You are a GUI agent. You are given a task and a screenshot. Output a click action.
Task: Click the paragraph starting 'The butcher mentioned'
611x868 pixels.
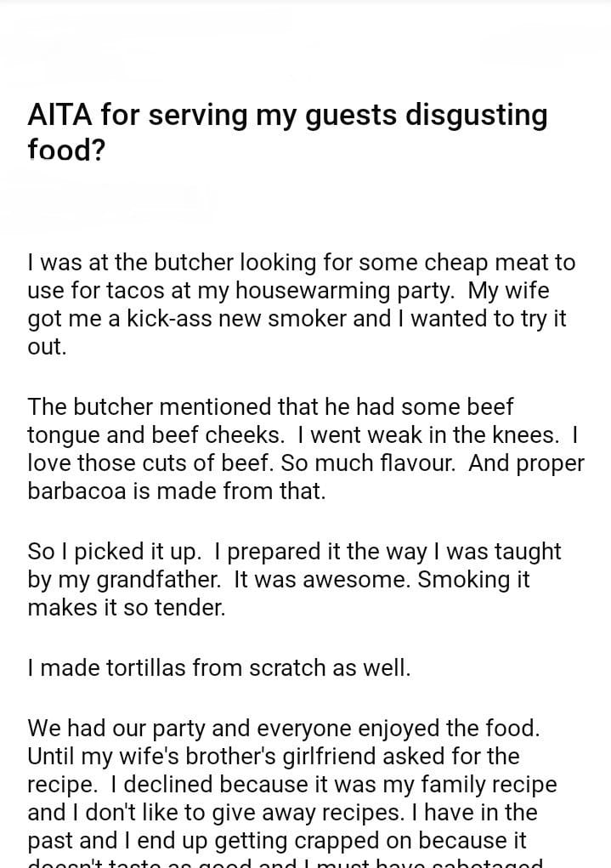[x=305, y=449]
